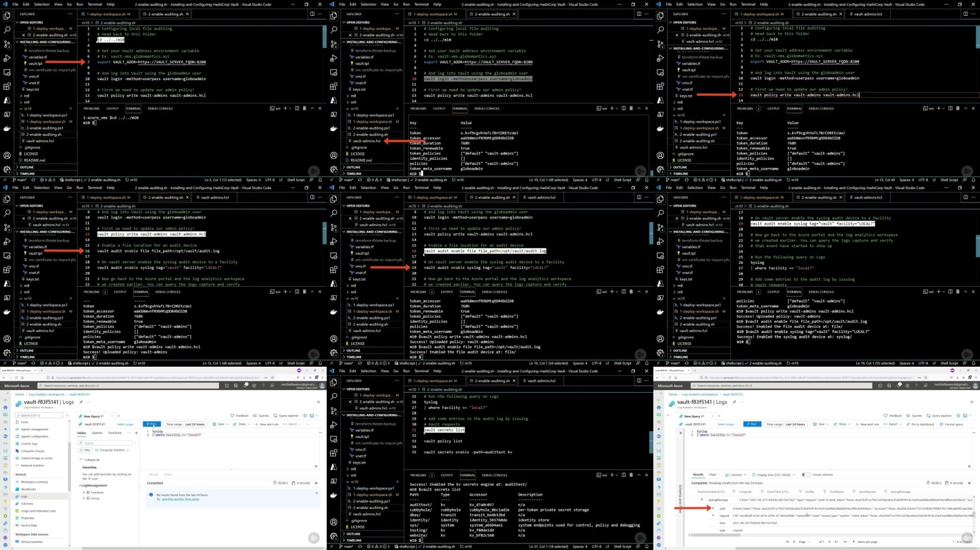
Task: Open "Usage and estimated costs" in the Azure workspace menu
Action: click(x=38, y=511)
